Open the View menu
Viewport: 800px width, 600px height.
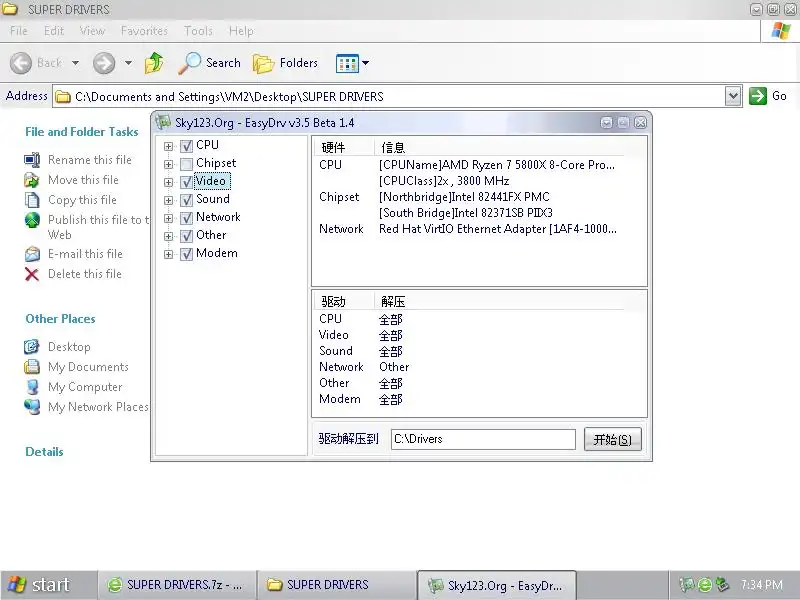(x=92, y=31)
